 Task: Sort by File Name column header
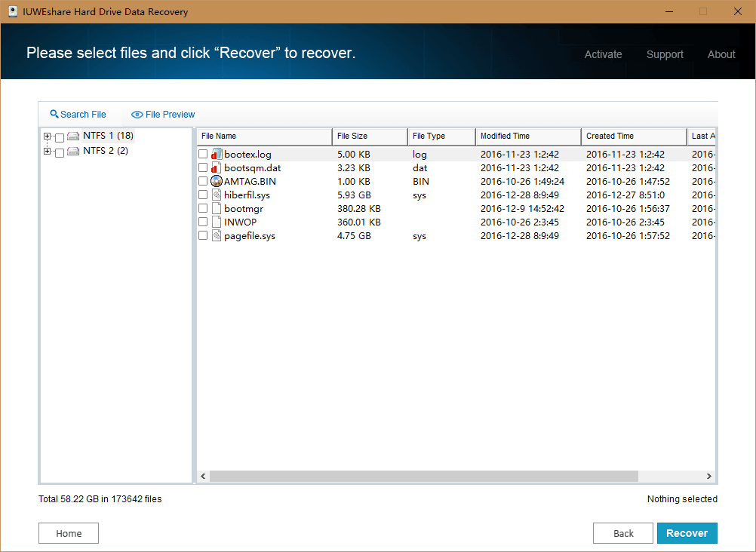(x=265, y=136)
